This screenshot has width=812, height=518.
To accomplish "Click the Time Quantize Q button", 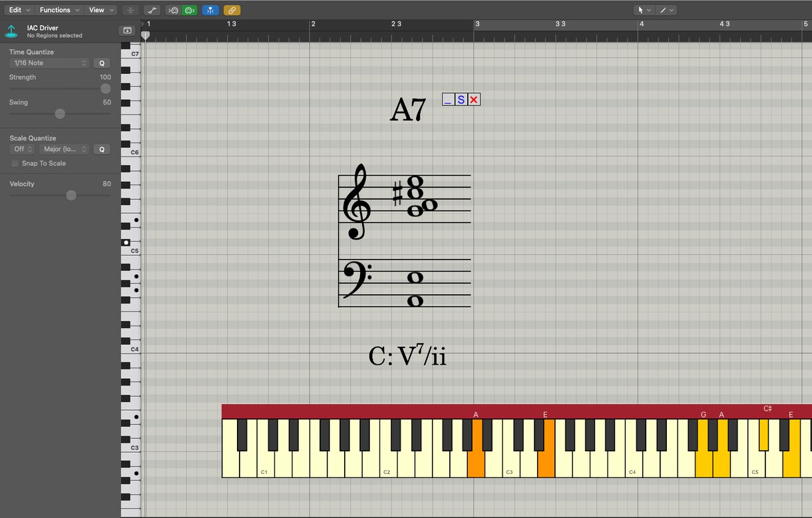I will 102,63.
